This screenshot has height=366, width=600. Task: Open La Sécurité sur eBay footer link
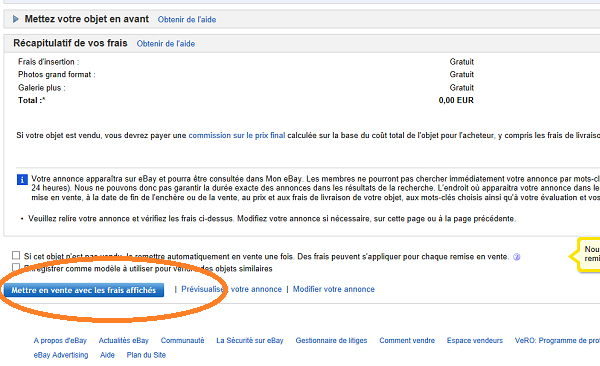click(x=250, y=340)
